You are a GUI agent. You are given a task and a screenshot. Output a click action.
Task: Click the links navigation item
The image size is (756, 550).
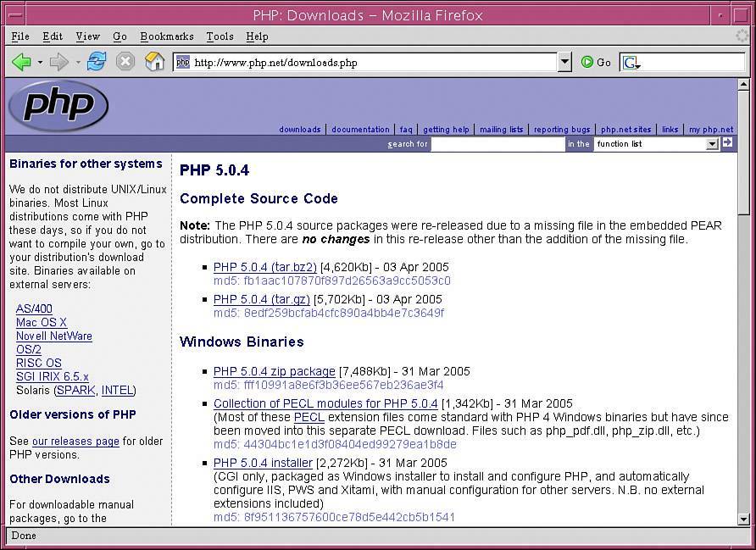[x=670, y=129]
